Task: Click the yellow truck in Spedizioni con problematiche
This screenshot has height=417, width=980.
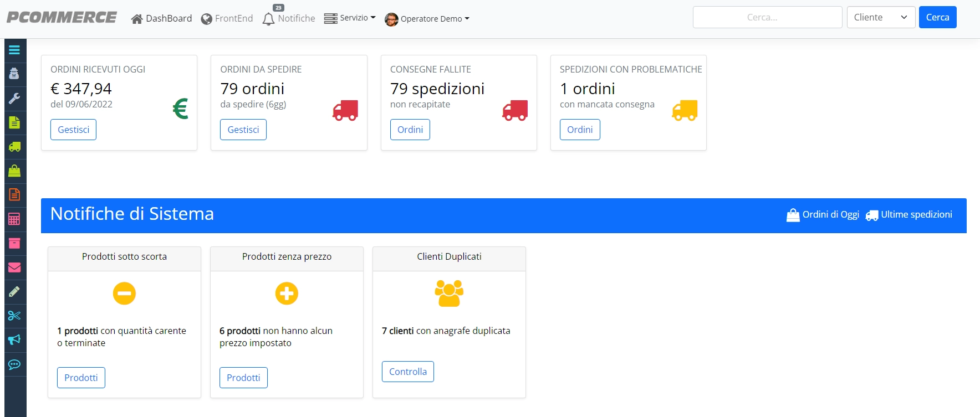Action: tap(685, 110)
